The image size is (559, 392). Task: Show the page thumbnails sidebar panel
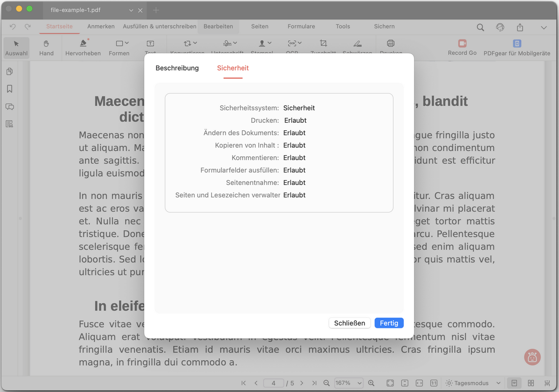9,71
